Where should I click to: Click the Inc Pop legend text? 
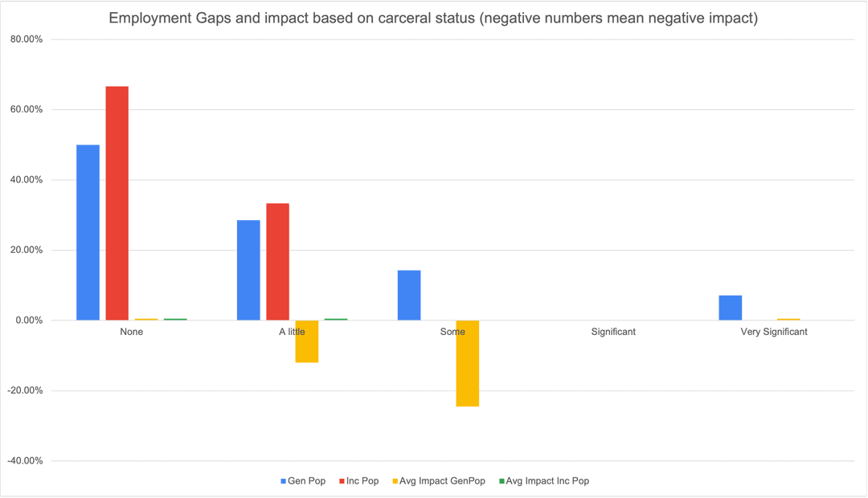pyautogui.click(x=363, y=481)
